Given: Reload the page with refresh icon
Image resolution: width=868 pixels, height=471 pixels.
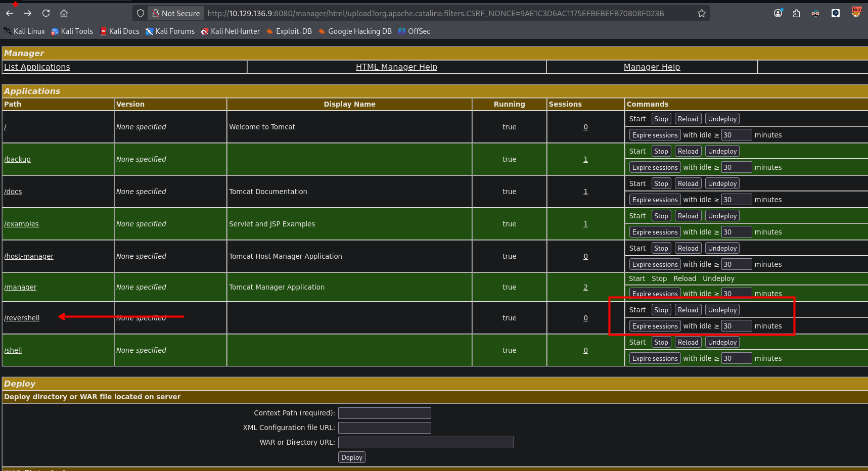Looking at the screenshot, I should pyautogui.click(x=46, y=13).
